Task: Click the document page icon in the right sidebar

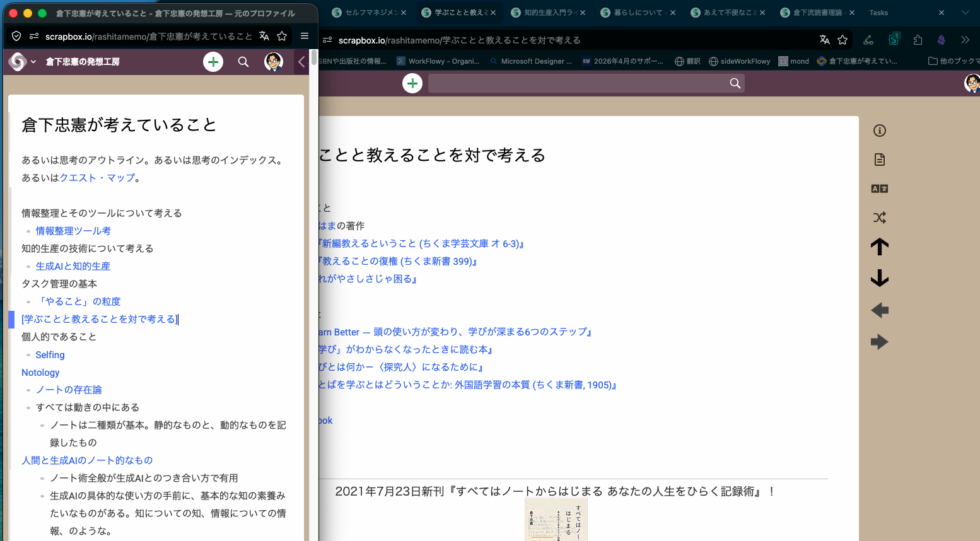Action: (880, 160)
